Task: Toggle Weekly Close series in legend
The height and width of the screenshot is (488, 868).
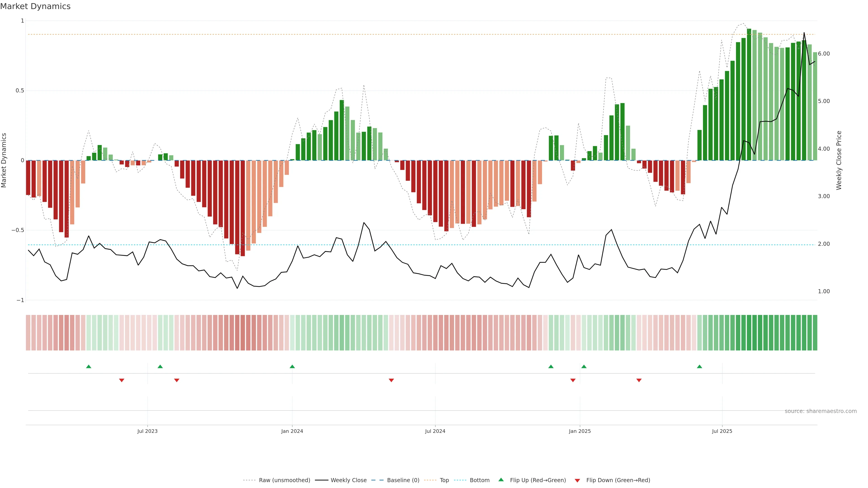Action: coord(348,480)
